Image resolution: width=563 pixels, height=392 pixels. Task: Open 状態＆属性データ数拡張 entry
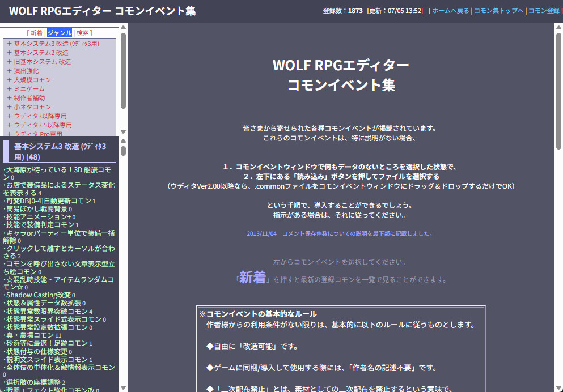[44, 303]
